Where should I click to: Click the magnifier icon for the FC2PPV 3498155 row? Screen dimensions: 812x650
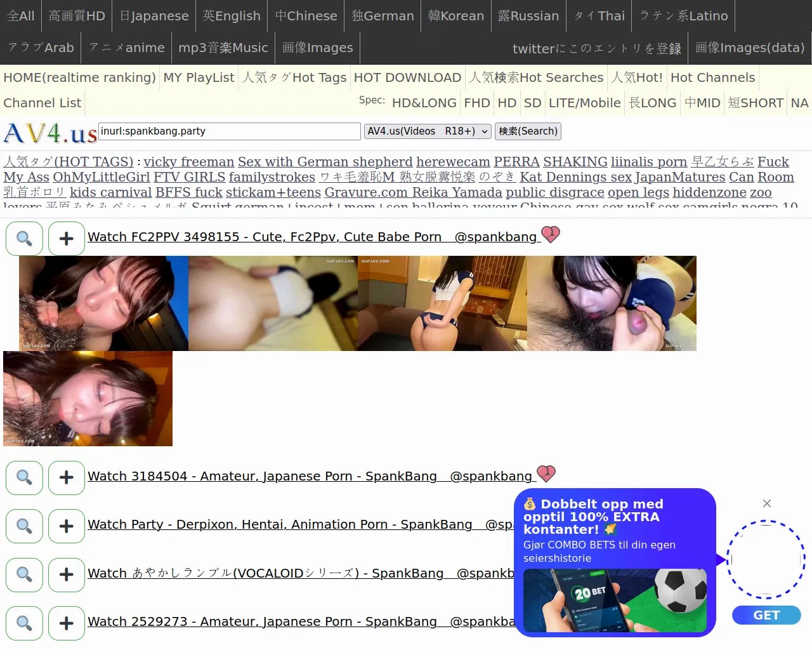point(24,239)
